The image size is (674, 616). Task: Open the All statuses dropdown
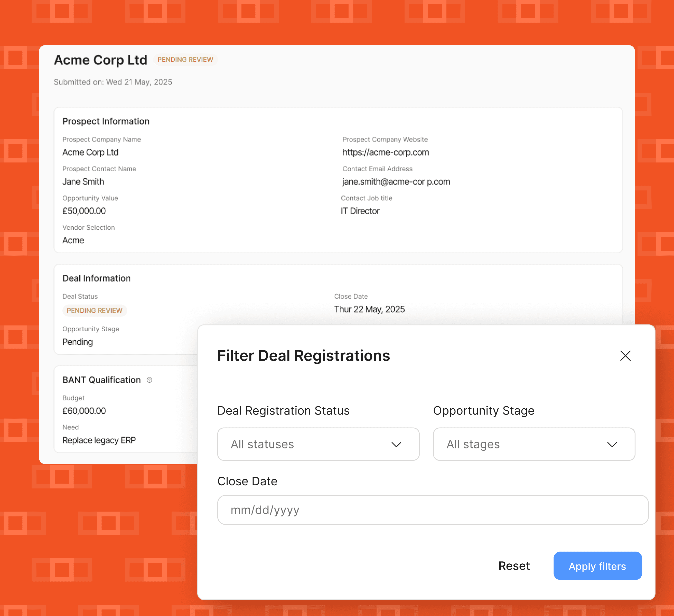(318, 444)
